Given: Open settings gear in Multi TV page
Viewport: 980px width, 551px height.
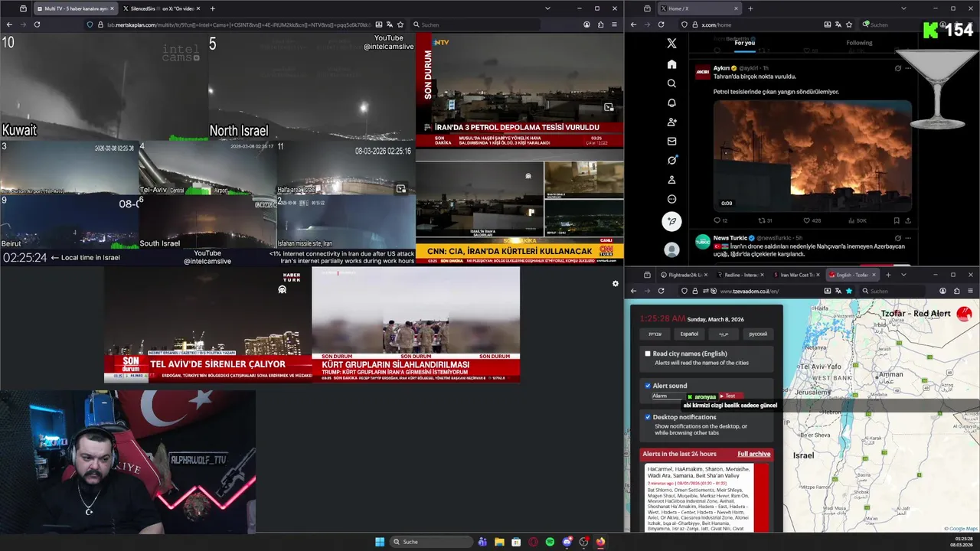Looking at the screenshot, I should point(615,284).
